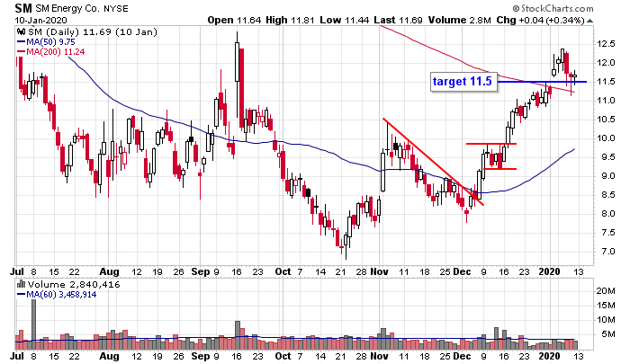
Task: Click the target 11.5 annotation label
Action: pos(463,82)
